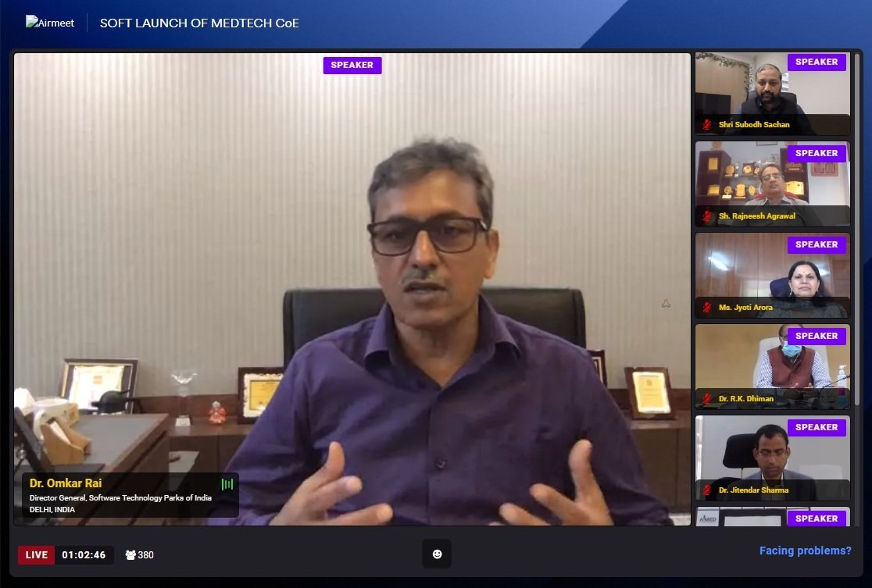
Task: Open the emoji reactions button
Action: [437, 554]
